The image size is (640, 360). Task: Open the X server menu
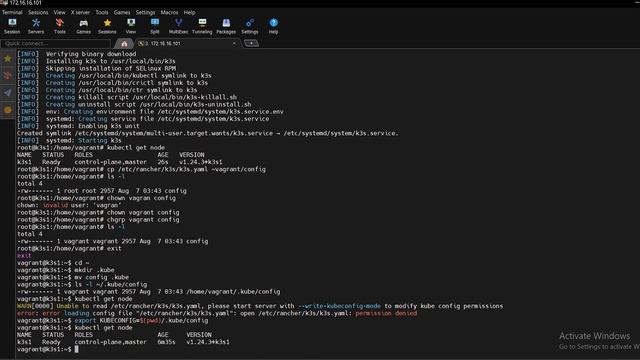[80, 12]
